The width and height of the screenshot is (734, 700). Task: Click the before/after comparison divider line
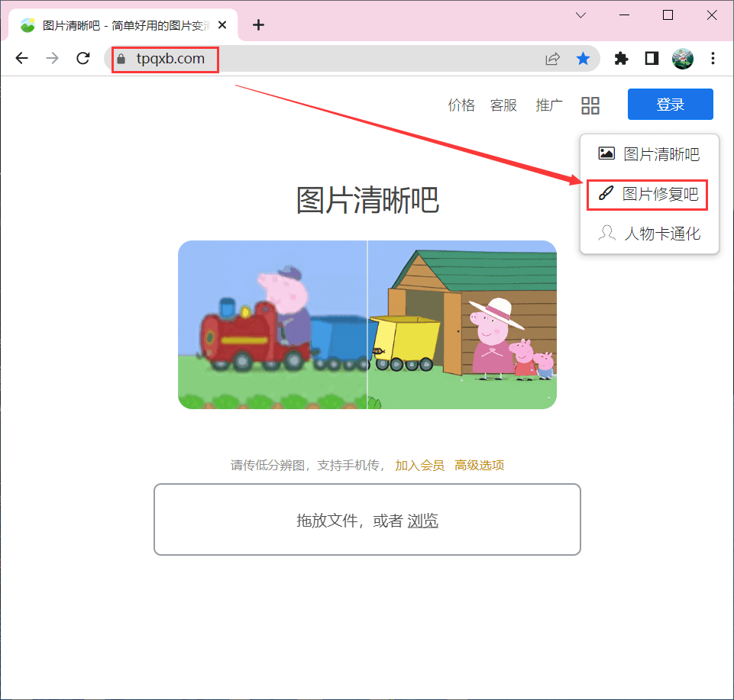[367, 324]
